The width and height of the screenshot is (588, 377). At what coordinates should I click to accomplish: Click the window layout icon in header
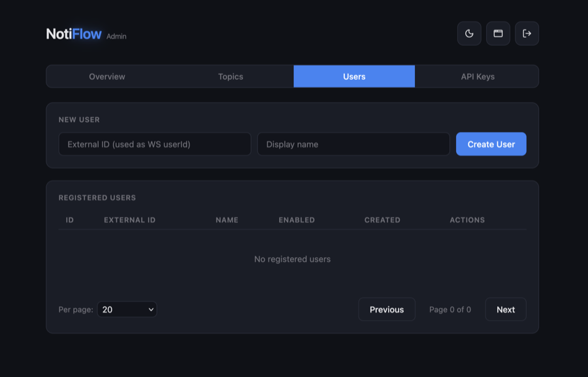[x=498, y=33]
